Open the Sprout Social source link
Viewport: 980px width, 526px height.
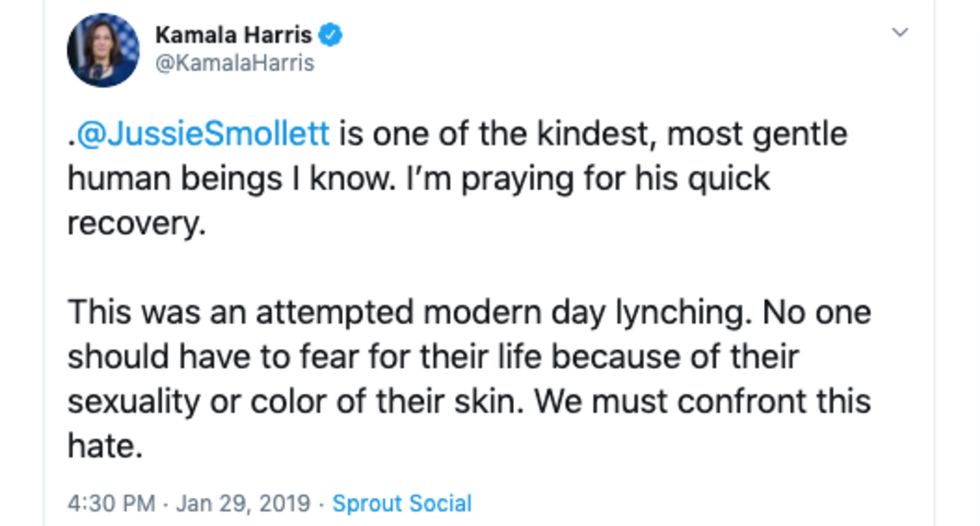click(x=401, y=502)
